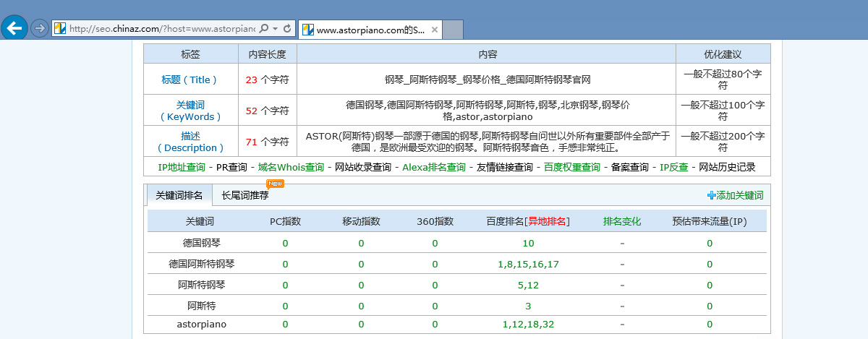Click the search magnifier in address bar
Viewport: 868px width, 339px height.
(263, 29)
